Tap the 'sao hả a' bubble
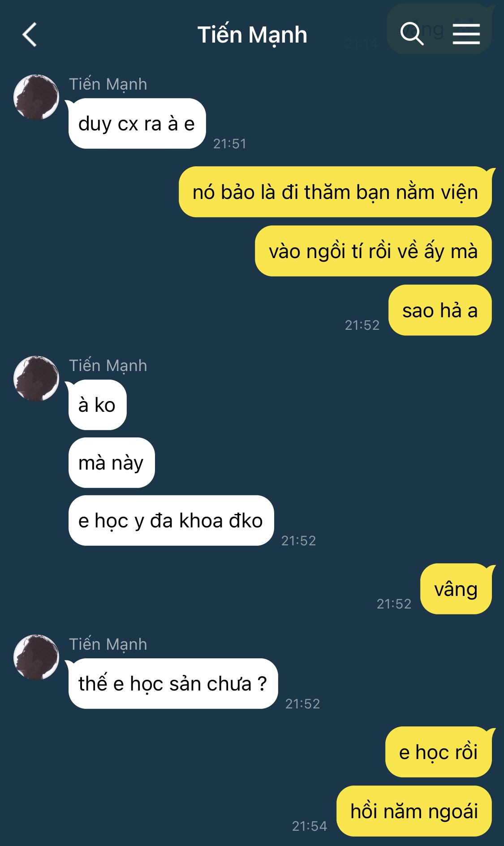Screen dimensions: 504x846 [440, 310]
